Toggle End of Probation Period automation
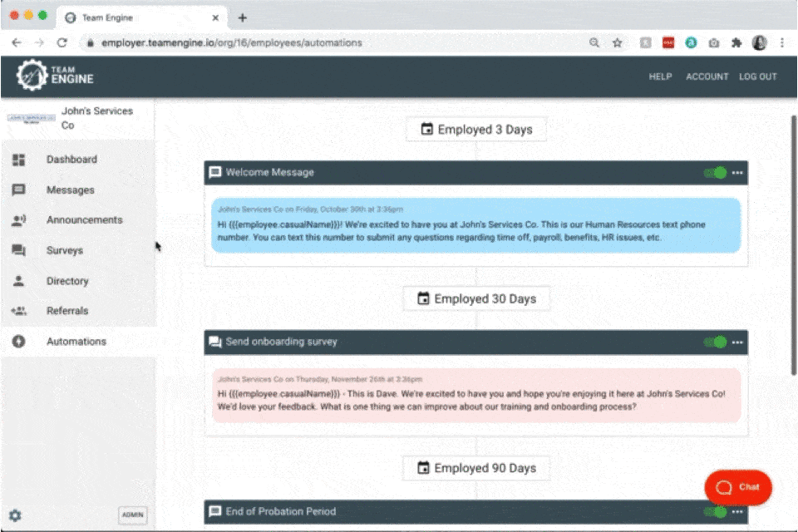Viewport: 798px width, 532px height. click(716, 511)
